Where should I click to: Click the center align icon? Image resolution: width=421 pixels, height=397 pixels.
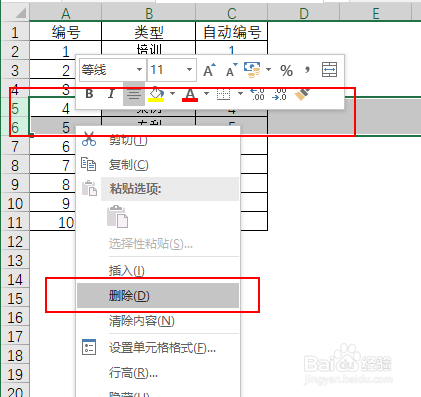tap(134, 94)
